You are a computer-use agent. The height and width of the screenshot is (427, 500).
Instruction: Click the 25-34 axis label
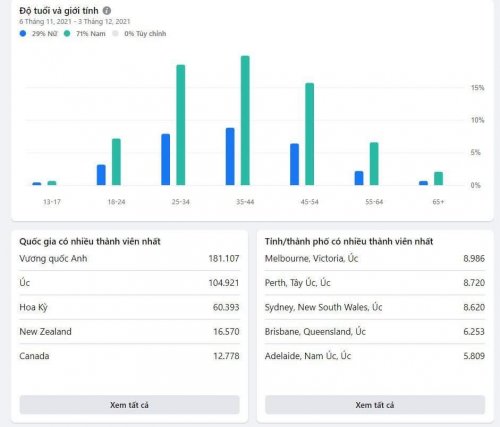(181, 202)
